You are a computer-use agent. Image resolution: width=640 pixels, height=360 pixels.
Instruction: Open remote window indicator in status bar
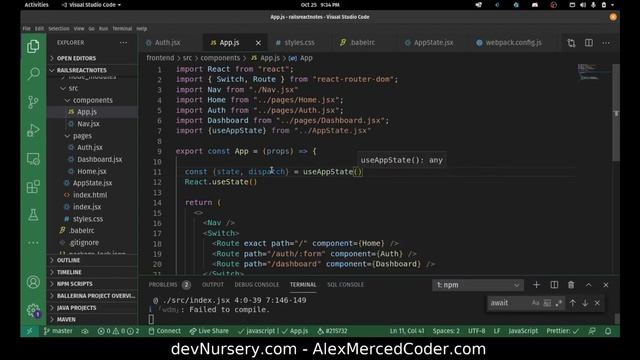coord(29,331)
